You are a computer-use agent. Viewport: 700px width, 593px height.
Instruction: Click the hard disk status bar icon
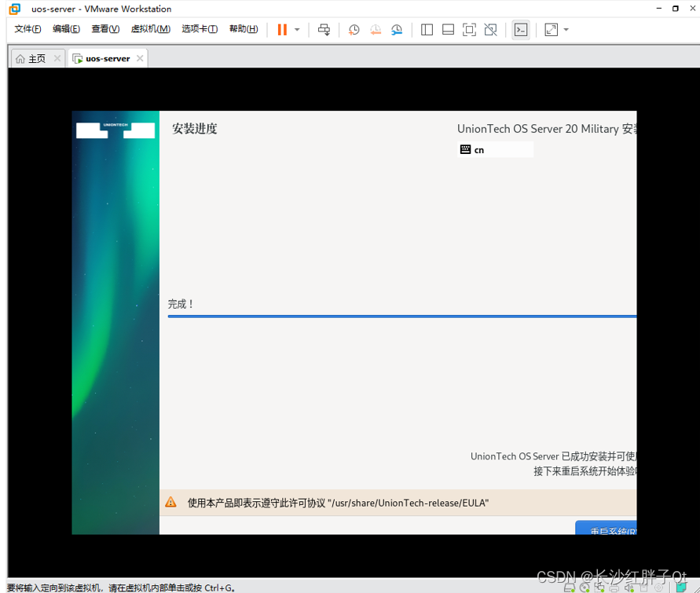click(570, 588)
